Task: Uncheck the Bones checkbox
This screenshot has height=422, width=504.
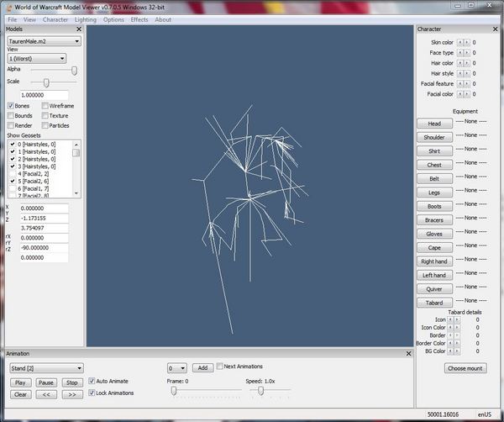Action: (10, 106)
